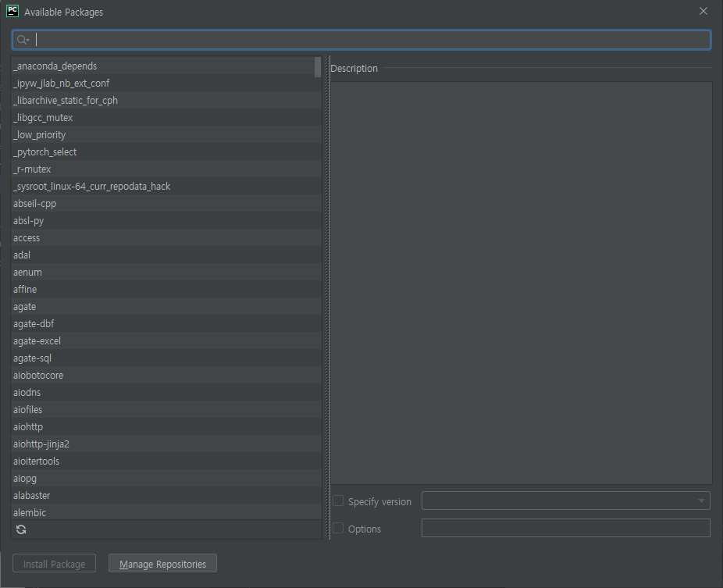Choose the aiofiles package
This screenshot has width=723, height=588.
pyautogui.click(x=166, y=409)
